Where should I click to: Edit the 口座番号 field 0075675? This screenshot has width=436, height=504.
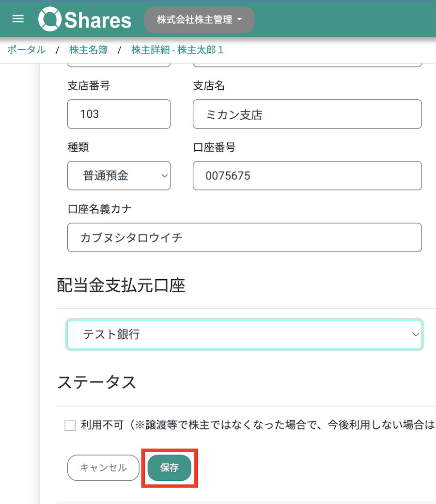[307, 176]
